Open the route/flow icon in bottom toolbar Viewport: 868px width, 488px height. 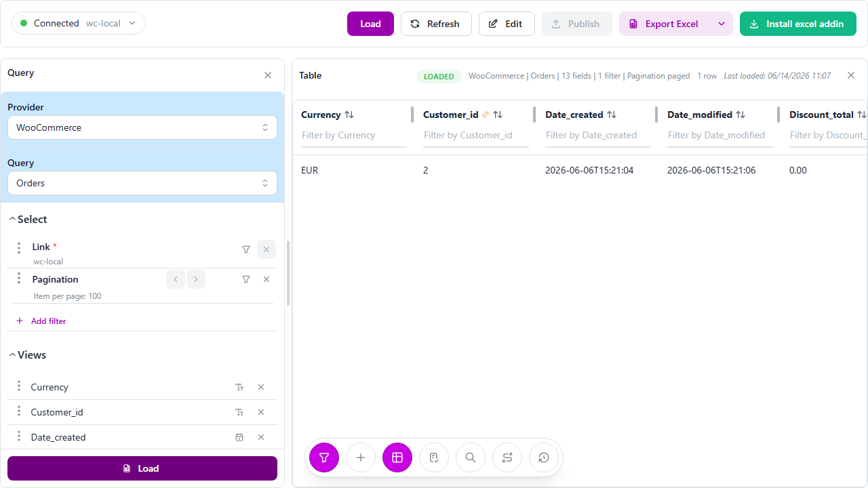click(507, 457)
